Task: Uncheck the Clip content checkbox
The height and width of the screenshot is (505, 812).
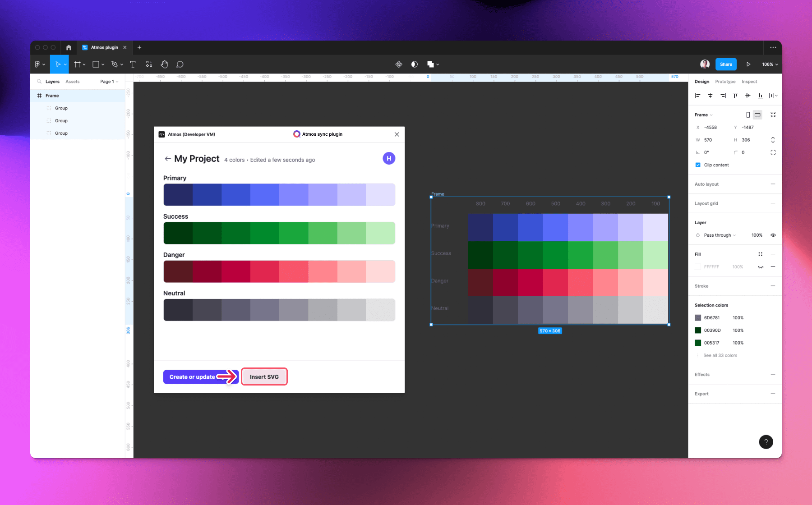Action: (x=698, y=165)
